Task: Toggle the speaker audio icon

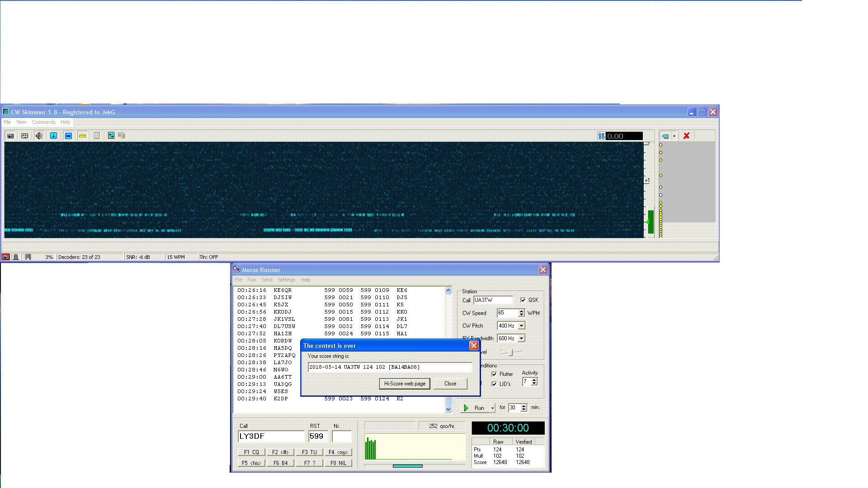Action: (x=39, y=136)
